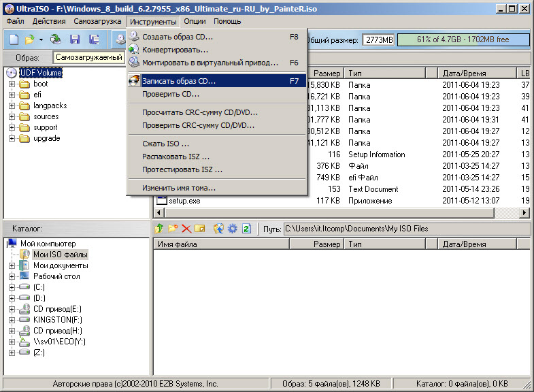The image size is (534, 392).
Task: Open the Помощь menu
Action: pyautogui.click(x=227, y=21)
